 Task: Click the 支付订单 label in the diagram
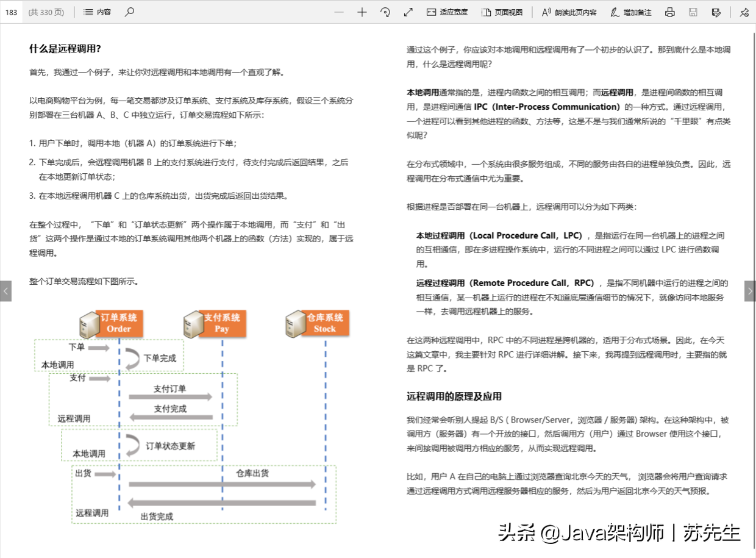(169, 388)
